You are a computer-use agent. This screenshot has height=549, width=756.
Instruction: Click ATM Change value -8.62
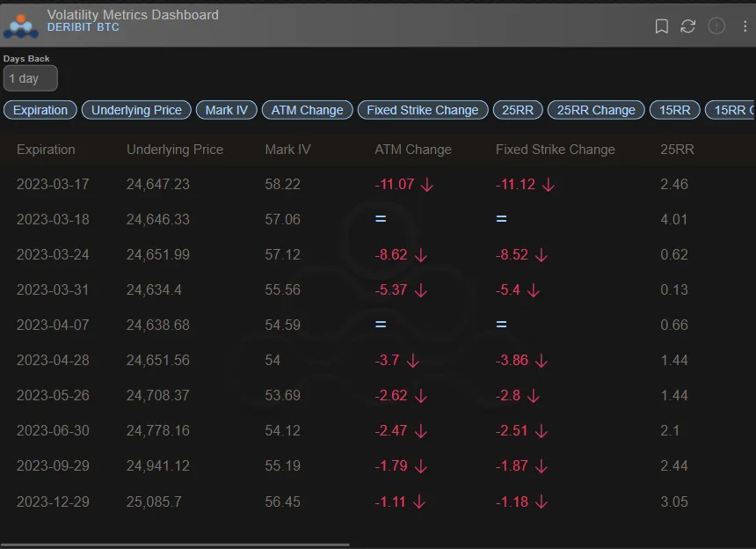[391, 255]
